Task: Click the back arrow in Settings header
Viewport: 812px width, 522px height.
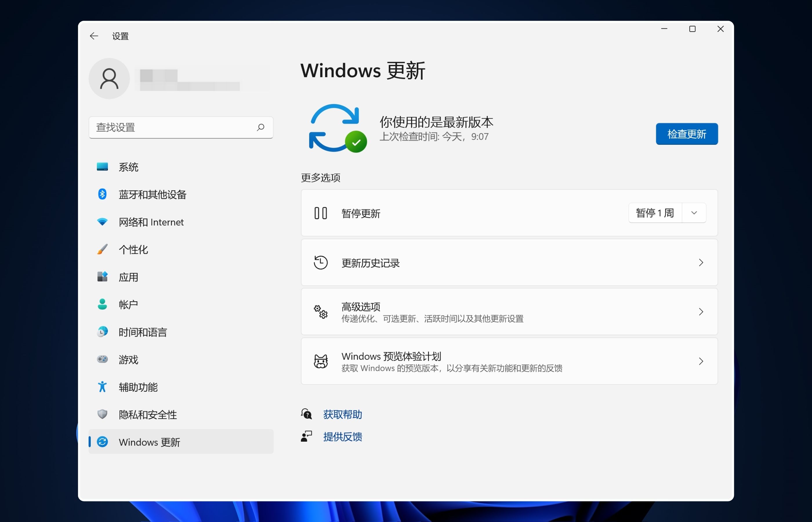Action: pyautogui.click(x=94, y=36)
